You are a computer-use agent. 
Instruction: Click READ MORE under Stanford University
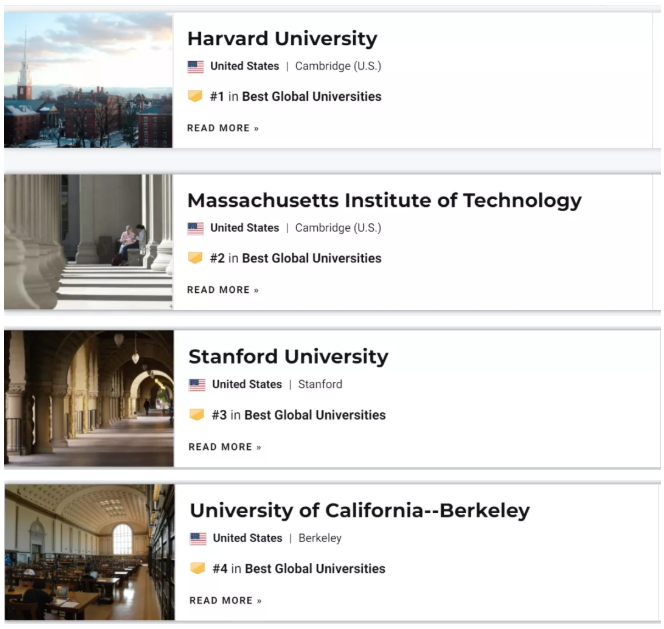(225, 447)
